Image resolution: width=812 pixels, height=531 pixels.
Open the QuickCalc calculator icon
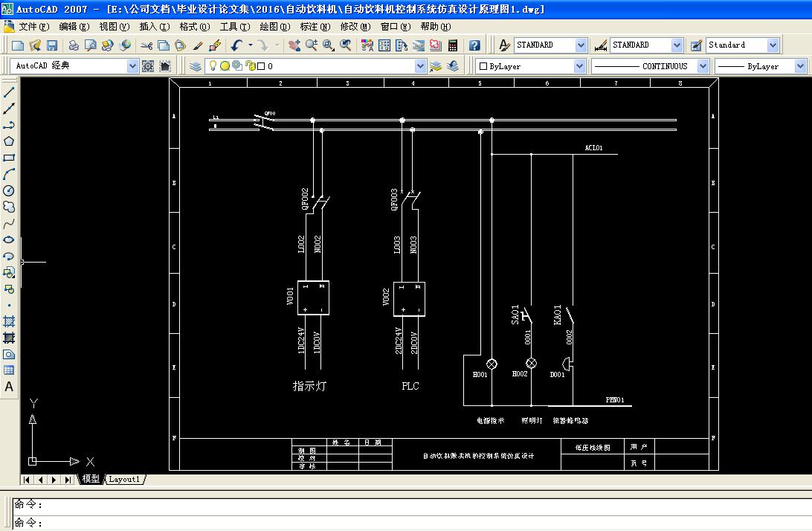(x=453, y=45)
